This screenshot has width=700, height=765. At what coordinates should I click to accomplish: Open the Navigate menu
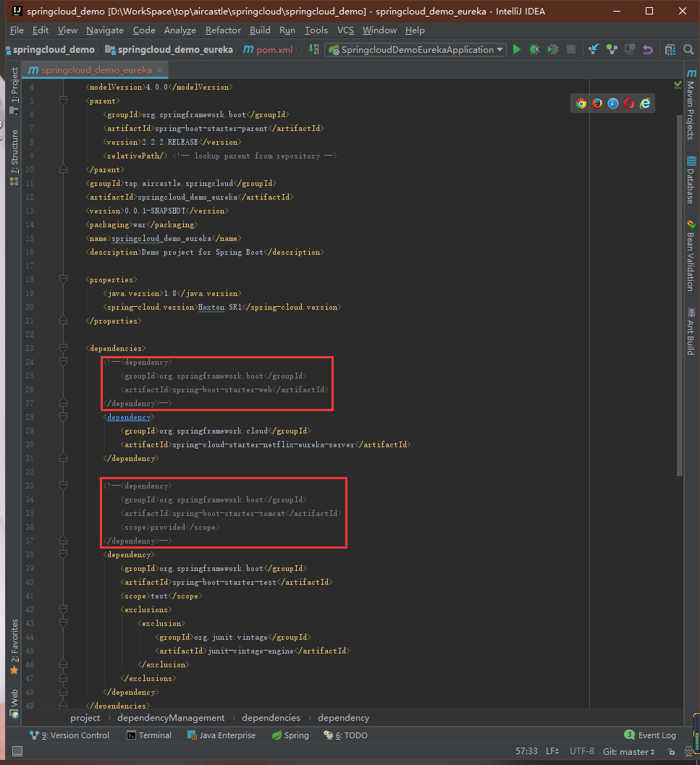pyautogui.click(x=105, y=30)
